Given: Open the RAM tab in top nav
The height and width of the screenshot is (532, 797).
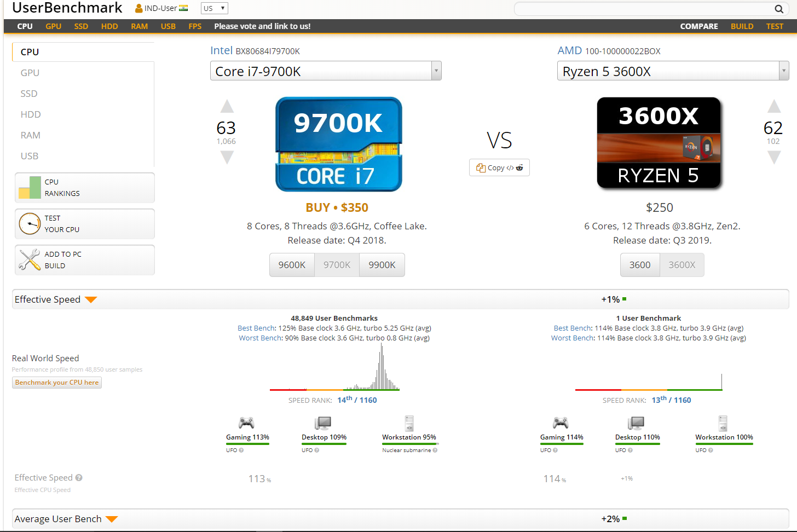Looking at the screenshot, I should click(139, 26).
